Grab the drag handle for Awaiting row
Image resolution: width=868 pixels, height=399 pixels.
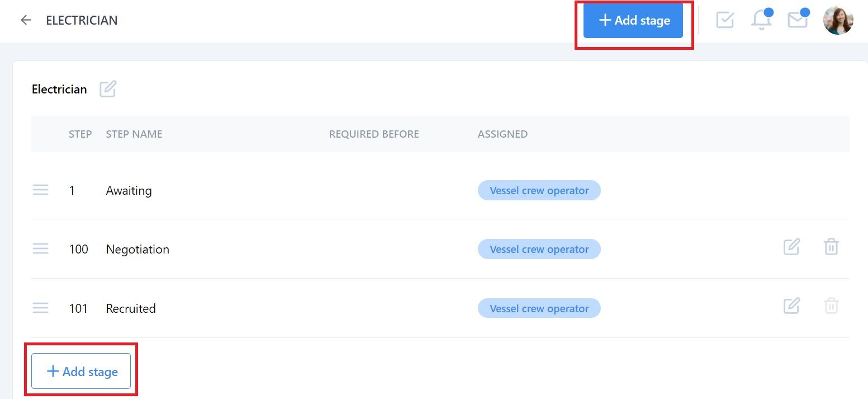click(x=40, y=190)
